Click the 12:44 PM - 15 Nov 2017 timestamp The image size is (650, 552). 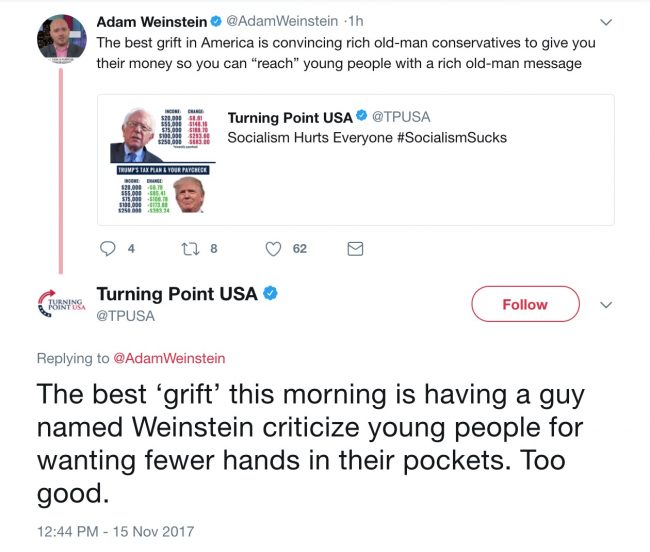(116, 531)
